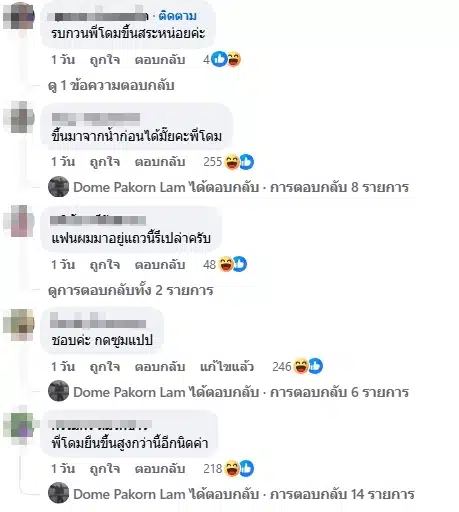Image resolution: width=459 pixels, height=512 pixels.
Task: Click the like and haha icons beside 4
Action: pyautogui.click(x=226, y=59)
